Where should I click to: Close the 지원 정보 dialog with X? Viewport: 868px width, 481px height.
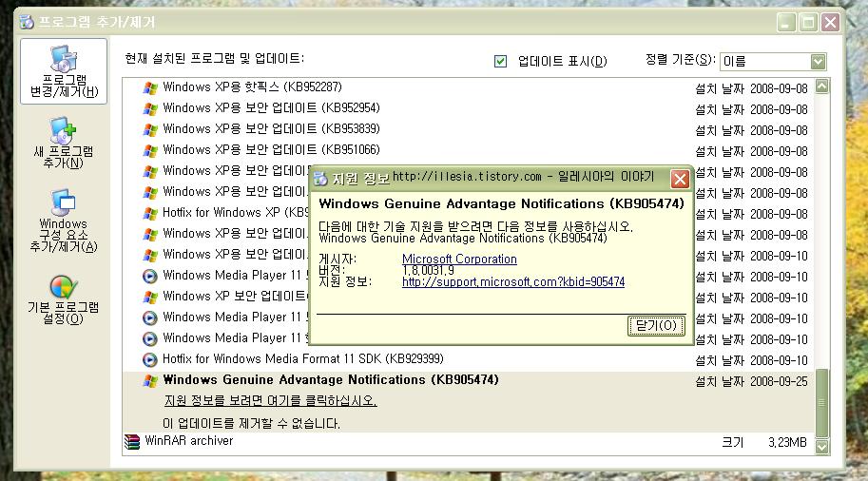point(680,179)
